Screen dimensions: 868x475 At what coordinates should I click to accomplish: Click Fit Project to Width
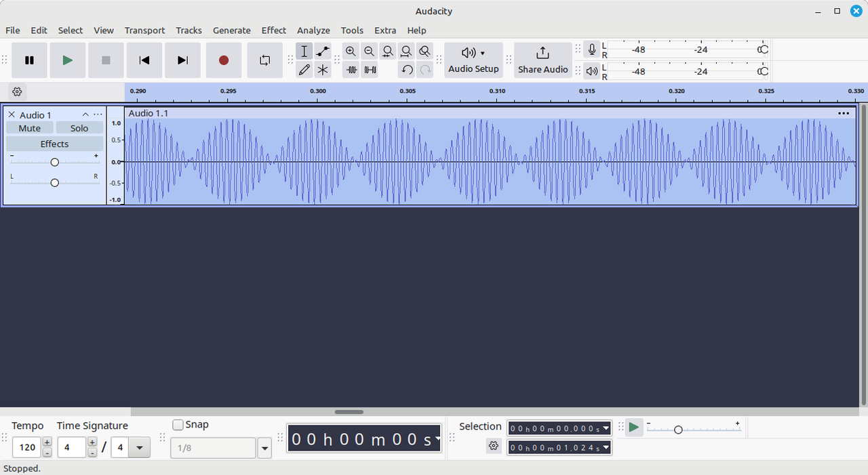[406, 51]
